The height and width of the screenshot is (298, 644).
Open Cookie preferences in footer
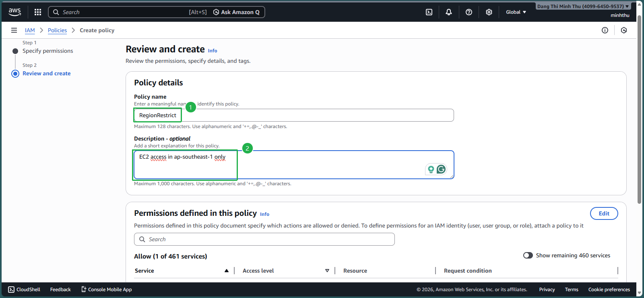coord(609,290)
